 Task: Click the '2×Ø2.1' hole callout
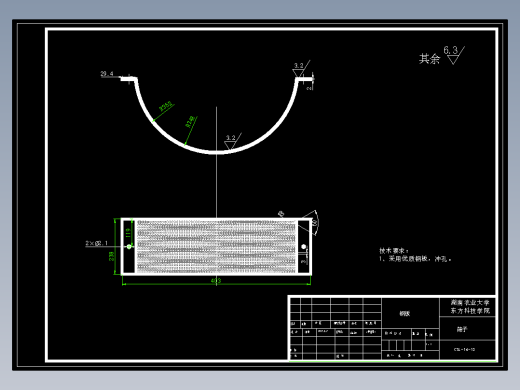[x=97, y=243]
